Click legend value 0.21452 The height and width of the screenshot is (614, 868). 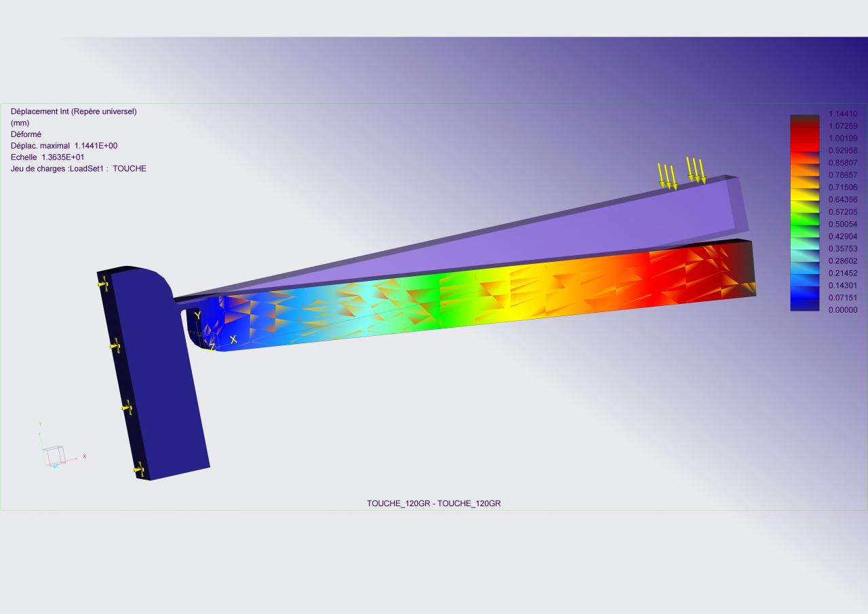pyautogui.click(x=843, y=273)
